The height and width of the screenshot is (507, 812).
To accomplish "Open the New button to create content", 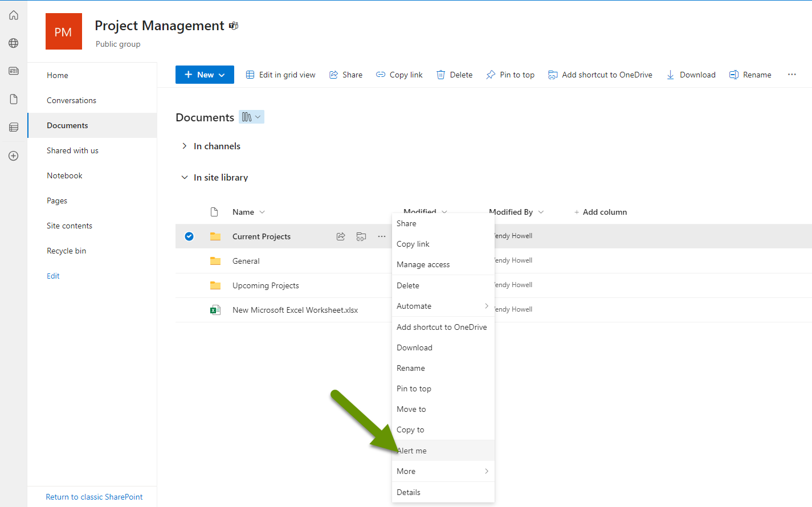I will coord(204,75).
